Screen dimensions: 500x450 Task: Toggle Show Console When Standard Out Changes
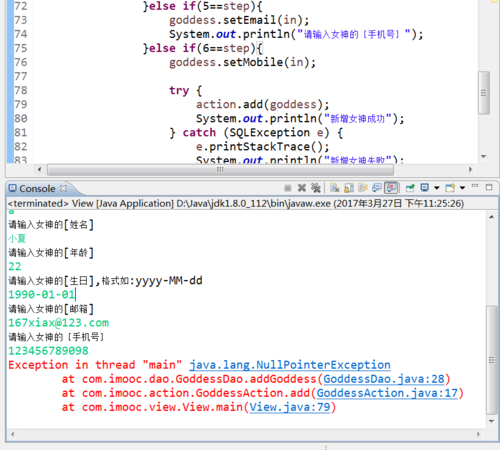point(377,188)
